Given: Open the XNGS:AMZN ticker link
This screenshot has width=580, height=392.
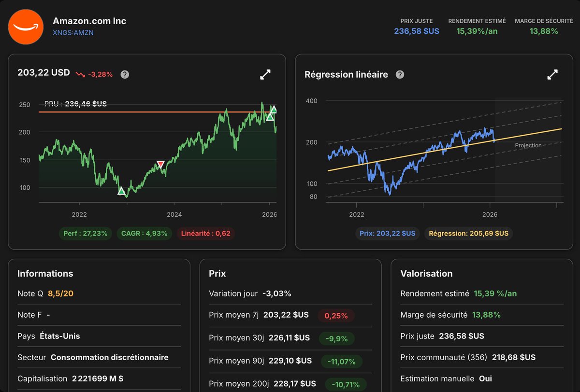Looking at the screenshot, I should (73, 32).
